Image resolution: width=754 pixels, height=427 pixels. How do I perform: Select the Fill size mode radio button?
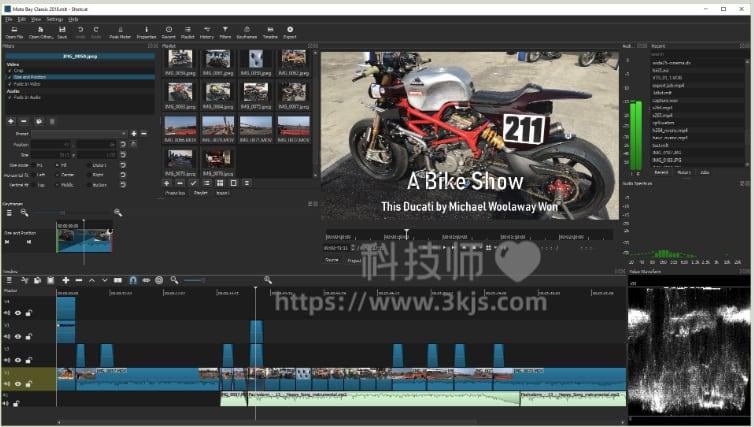click(x=58, y=165)
